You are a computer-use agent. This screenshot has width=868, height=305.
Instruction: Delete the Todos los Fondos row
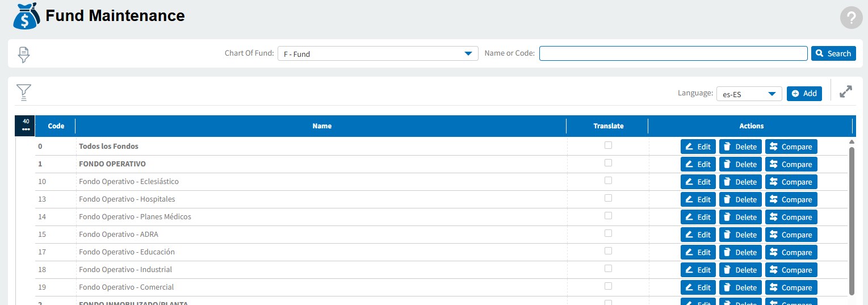(x=741, y=147)
